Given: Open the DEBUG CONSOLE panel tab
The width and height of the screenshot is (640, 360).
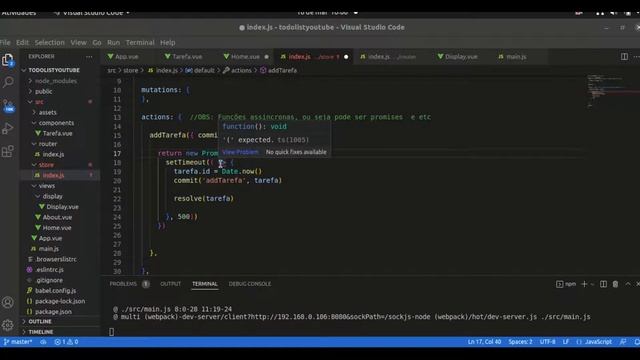Looking at the screenshot, I should point(250,284).
